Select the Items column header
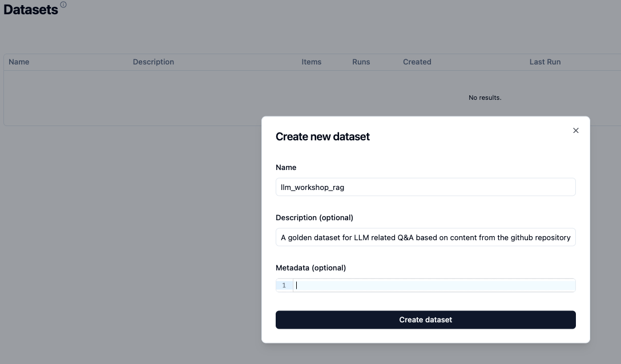This screenshot has width=621, height=364. click(x=311, y=62)
